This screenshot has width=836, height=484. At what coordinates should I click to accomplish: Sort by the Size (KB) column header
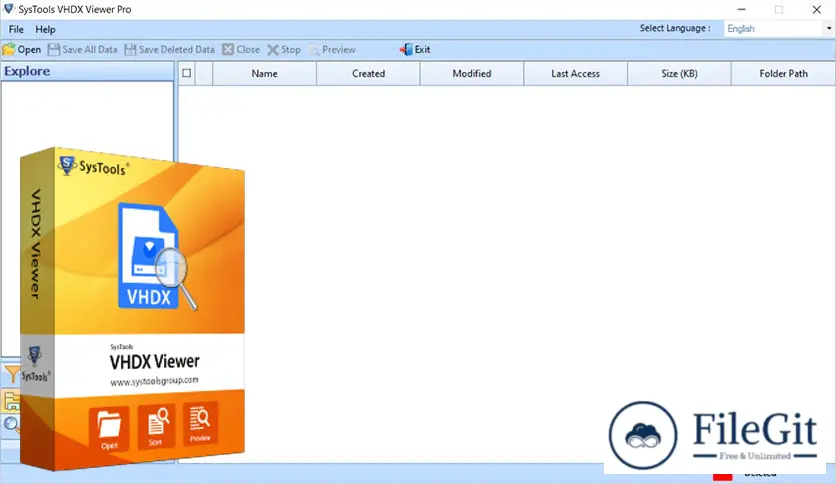[679, 74]
